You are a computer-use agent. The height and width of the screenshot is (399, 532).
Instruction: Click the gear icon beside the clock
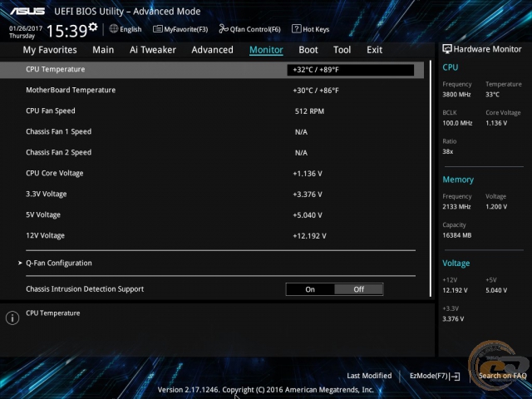click(92, 27)
